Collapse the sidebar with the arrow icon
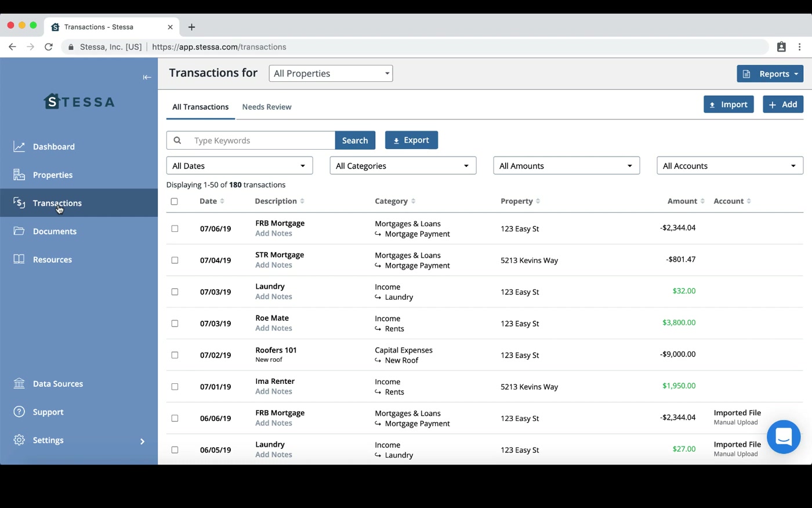812x508 pixels. pyautogui.click(x=147, y=77)
